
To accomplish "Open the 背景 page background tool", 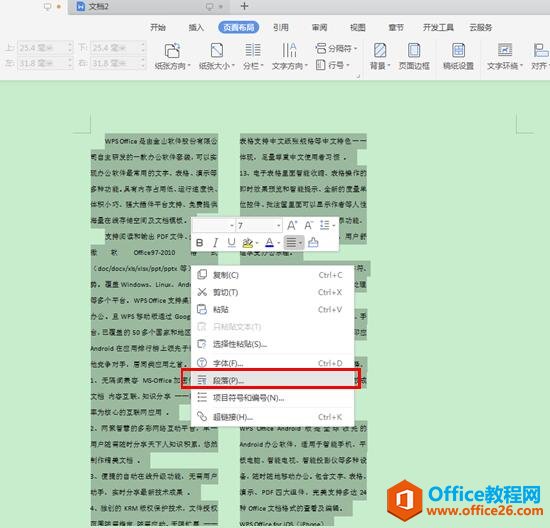I will (x=380, y=56).
